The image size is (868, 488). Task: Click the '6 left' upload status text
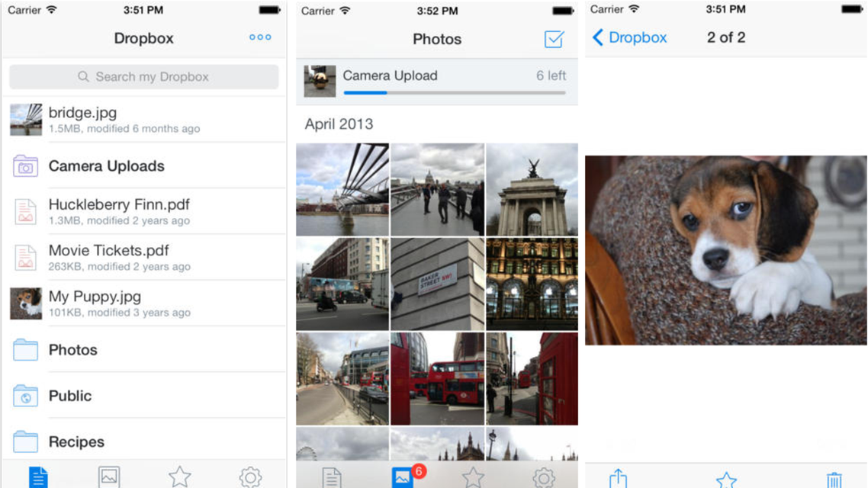[x=551, y=75]
